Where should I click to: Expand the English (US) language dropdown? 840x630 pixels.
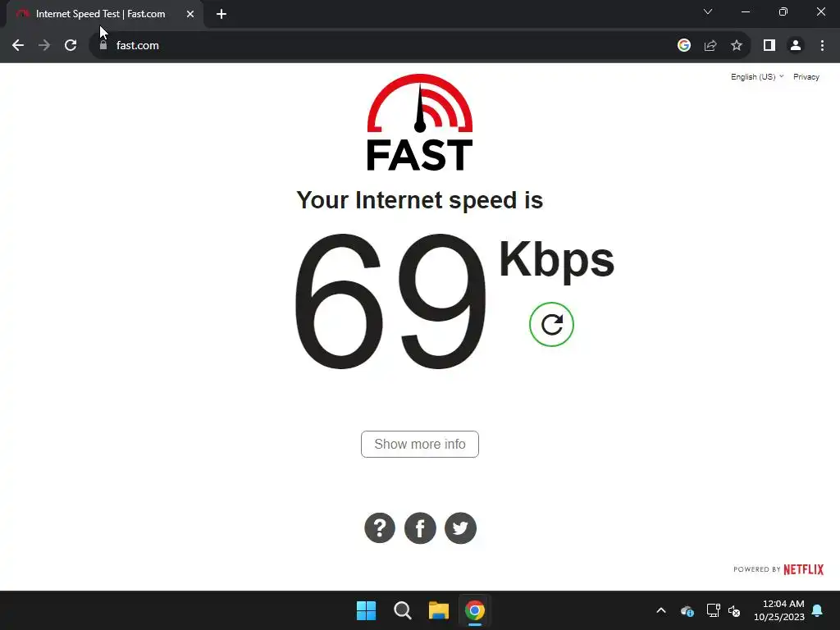pyautogui.click(x=757, y=77)
